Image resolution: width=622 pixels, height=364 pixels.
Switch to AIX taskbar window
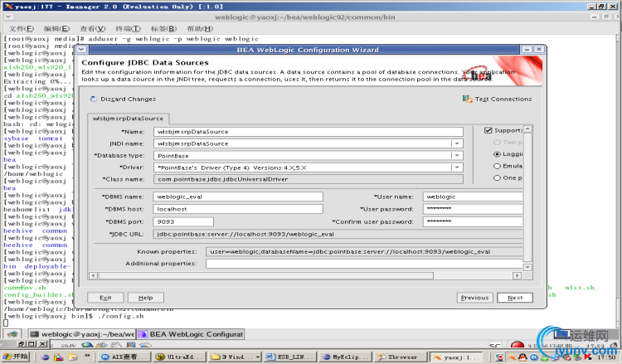click(x=124, y=357)
